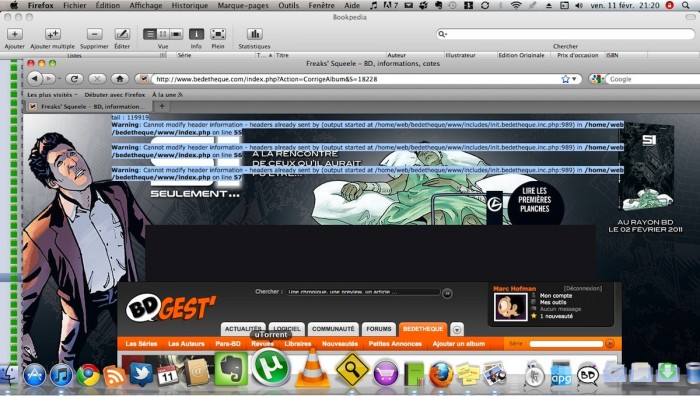This screenshot has width=700, height=396.
Task: Launch uTorrent from the dock
Action: click(x=270, y=368)
